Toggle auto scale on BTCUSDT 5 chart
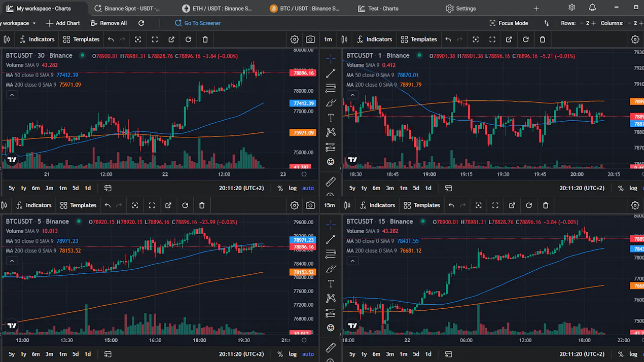 (308, 354)
